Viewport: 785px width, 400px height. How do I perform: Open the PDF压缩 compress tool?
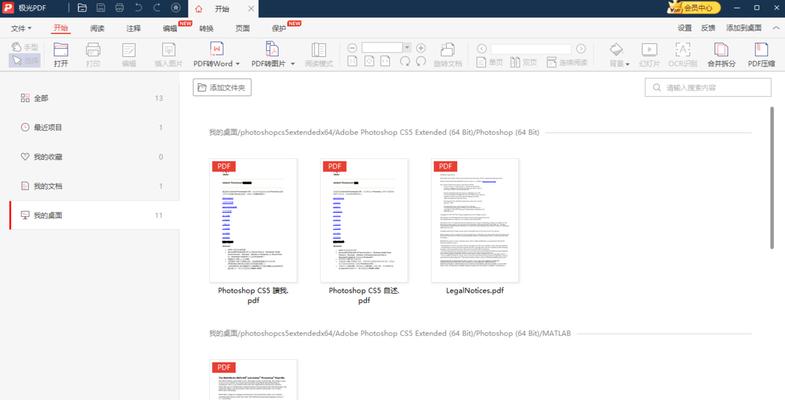point(761,55)
